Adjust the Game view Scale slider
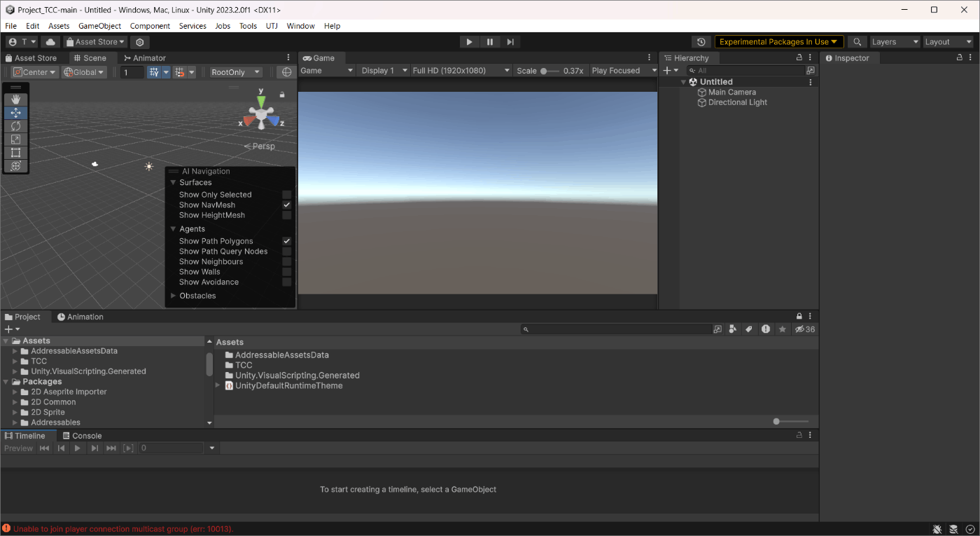The image size is (980, 536). 549,71
